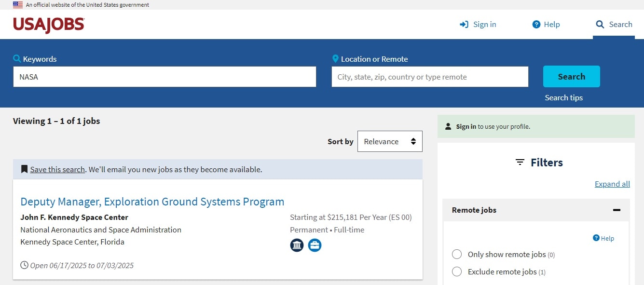Image resolution: width=644 pixels, height=285 pixels.
Task: Click the blue Search button
Action: pos(572,77)
